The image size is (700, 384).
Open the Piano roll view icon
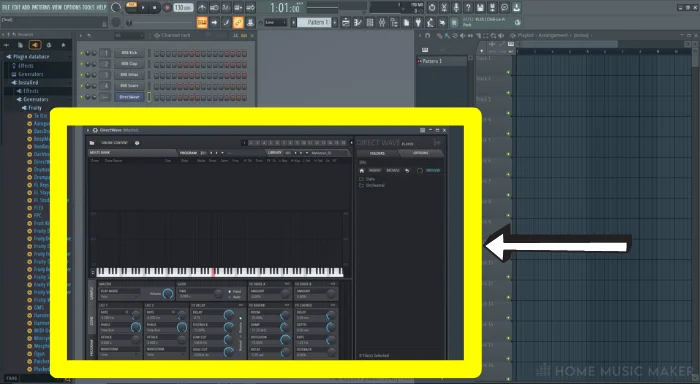[x=358, y=22]
